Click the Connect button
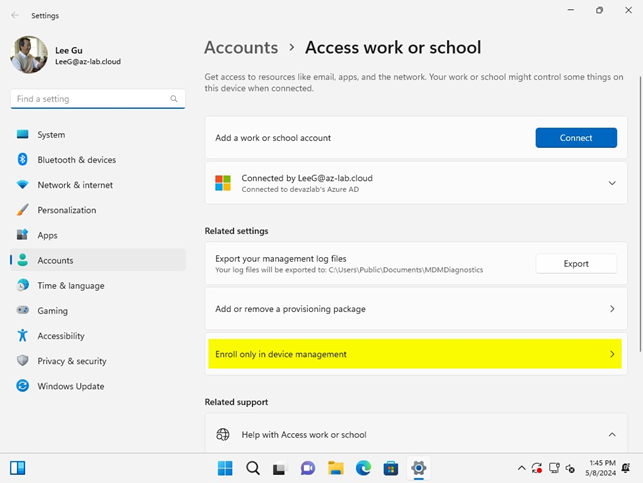 576,138
